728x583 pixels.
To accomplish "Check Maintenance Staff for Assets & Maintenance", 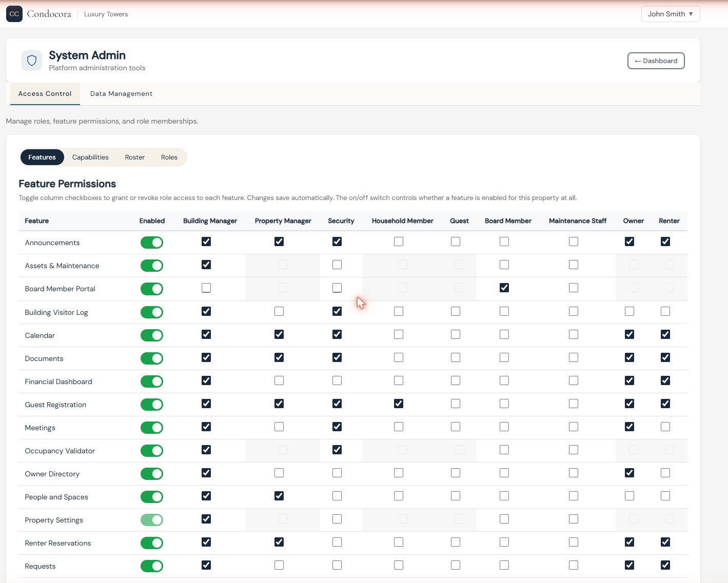I will (574, 265).
